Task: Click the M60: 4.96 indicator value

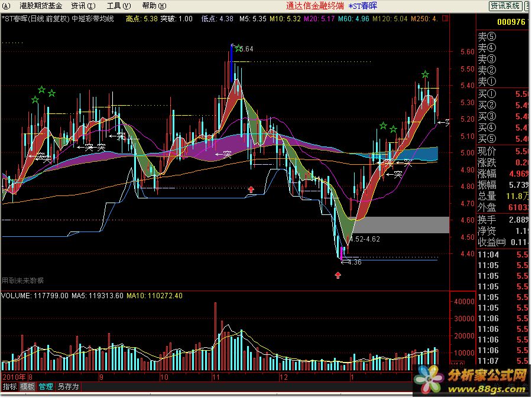Action: pyautogui.click(x=353, y=19)
